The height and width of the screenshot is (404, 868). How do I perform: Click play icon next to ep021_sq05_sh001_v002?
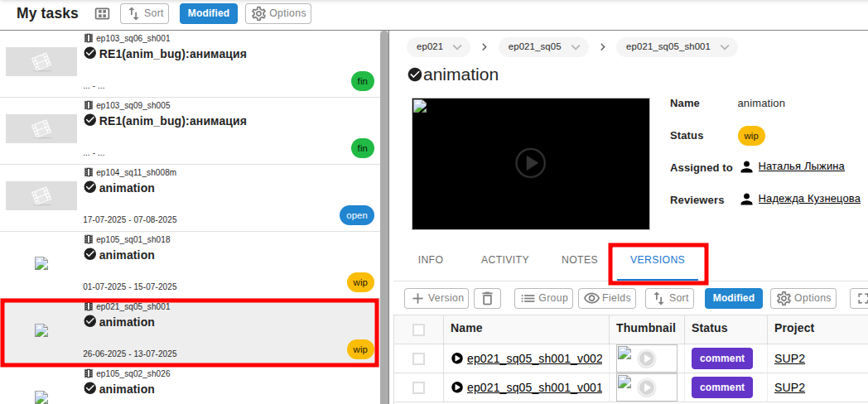click(456, 358)
